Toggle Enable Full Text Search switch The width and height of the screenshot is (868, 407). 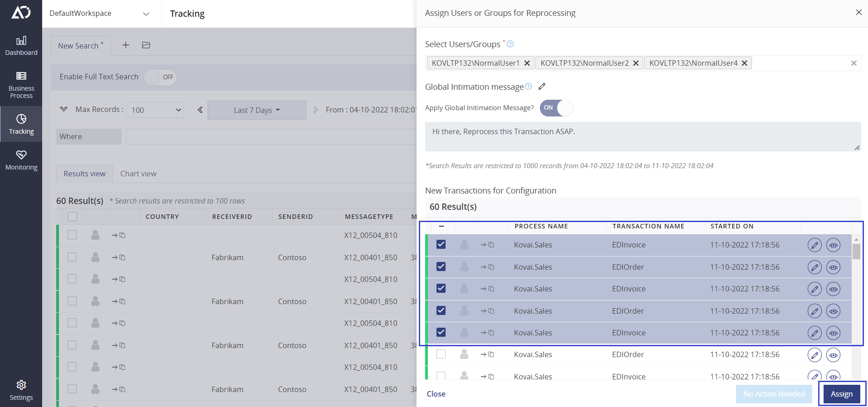160,77
